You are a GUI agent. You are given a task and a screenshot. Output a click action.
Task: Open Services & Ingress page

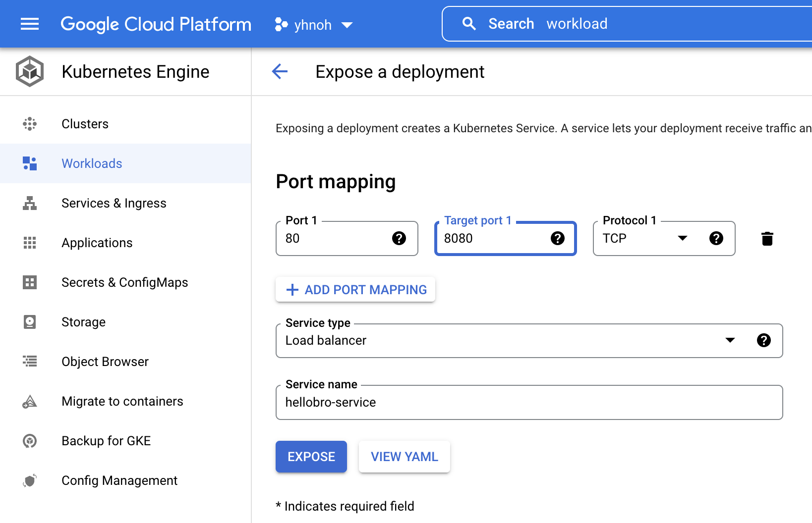point(125,203)
